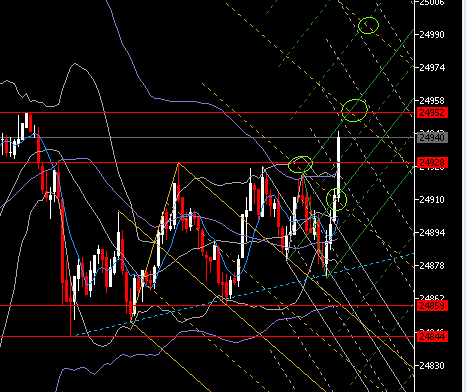This screenshot has width=466, height=392.
Task: Click the gray 24940 current price label
Action: coord(432,137)
